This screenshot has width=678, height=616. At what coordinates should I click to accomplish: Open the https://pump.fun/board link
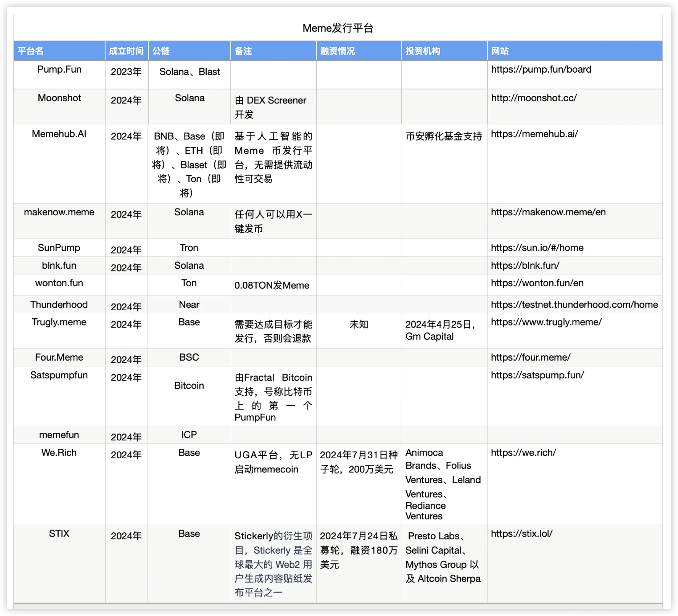click(x=540, y=70)
